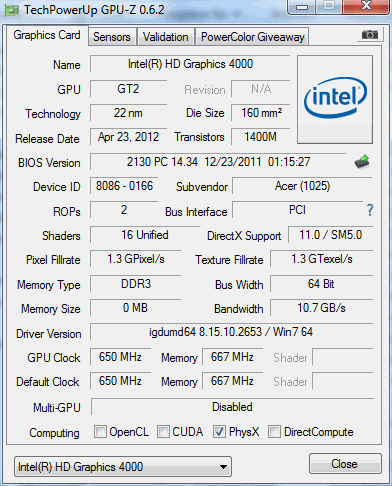Click the bus interface question mark
This screenshot has width=392, height=486.
point(370,210)
